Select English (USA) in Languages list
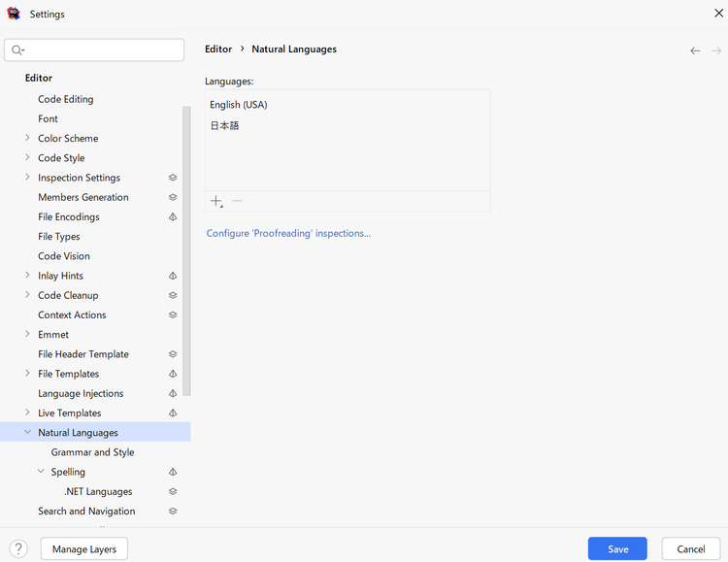The image size is (728, 562). tap(347, 105)
